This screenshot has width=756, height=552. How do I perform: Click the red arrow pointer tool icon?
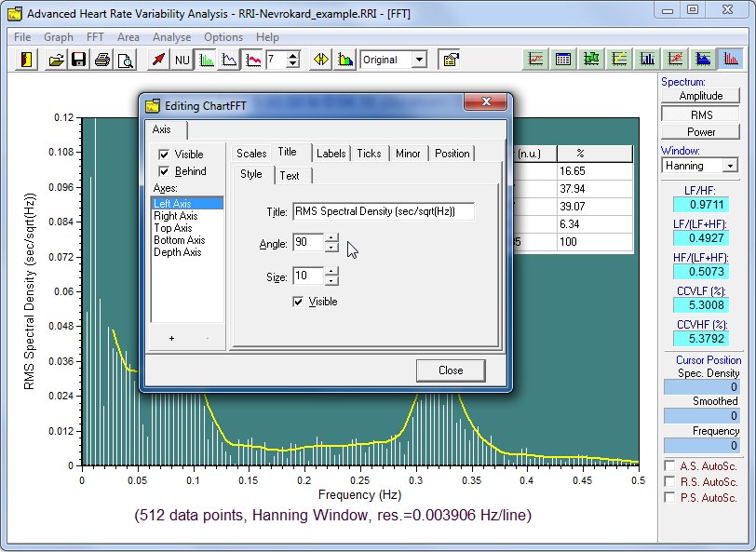pos(159,60)
